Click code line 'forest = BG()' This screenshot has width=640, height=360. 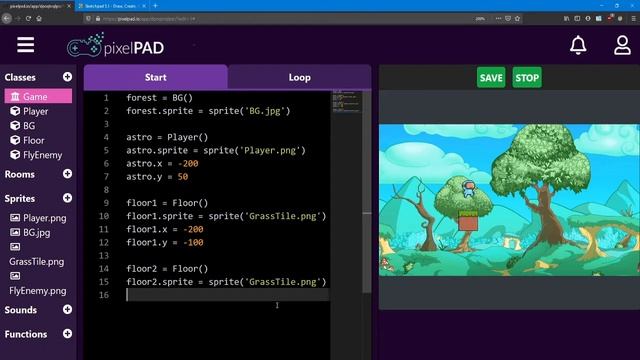point(159,98)
